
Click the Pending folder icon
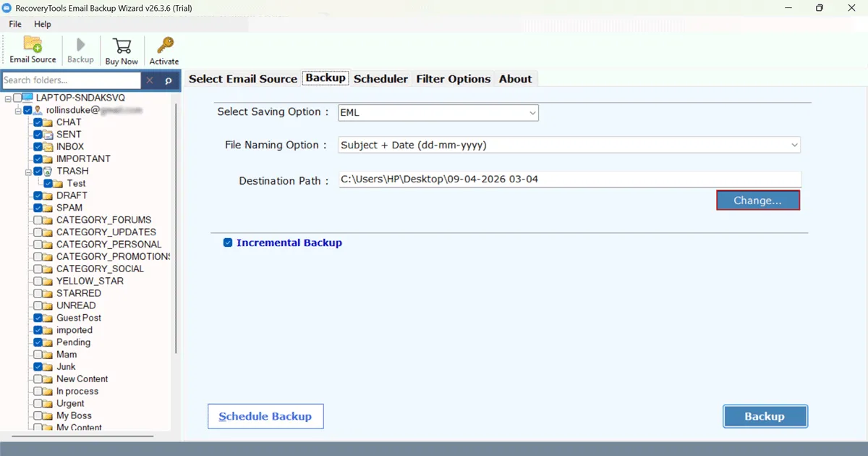click(48, 342)
